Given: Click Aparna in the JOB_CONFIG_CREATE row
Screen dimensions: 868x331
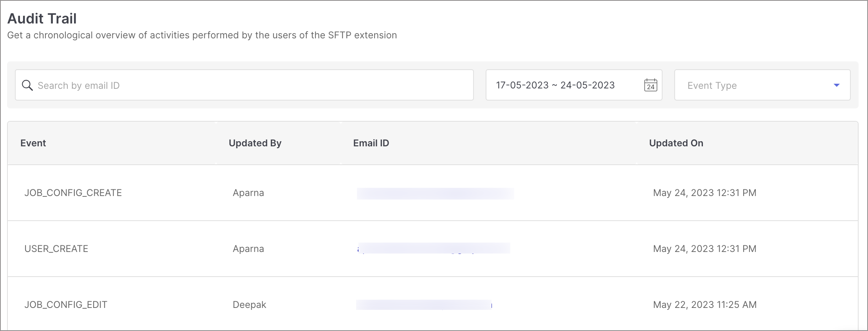Looking at the screenshot, I should tap(249, 193).
